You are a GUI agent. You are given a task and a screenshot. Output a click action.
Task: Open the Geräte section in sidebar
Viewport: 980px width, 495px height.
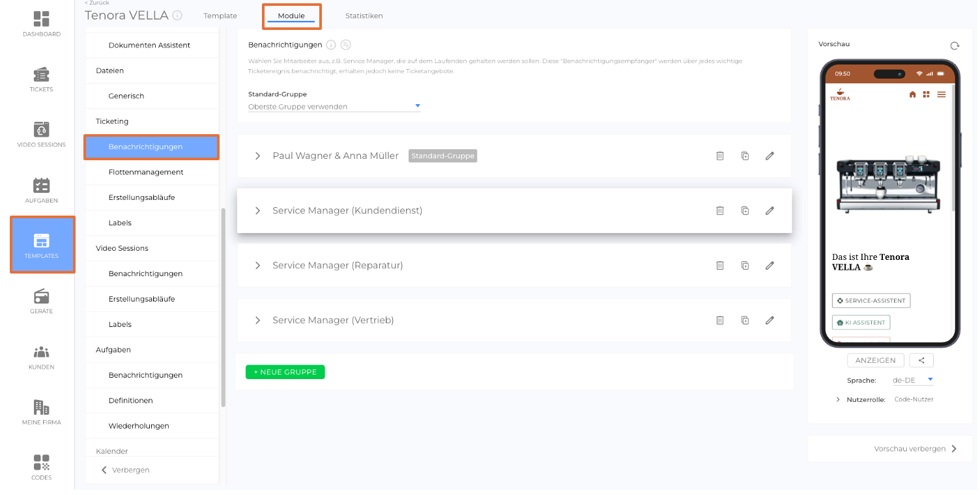point(41,301)
